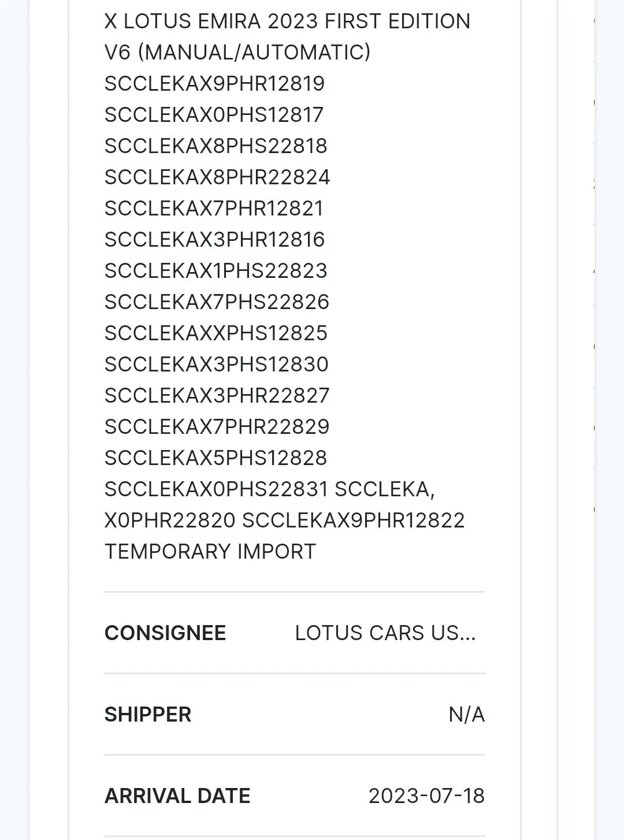Click the CONSIGNEE row label
The height and width of the screenshot is (840, 624).
(x=165, y=633)
